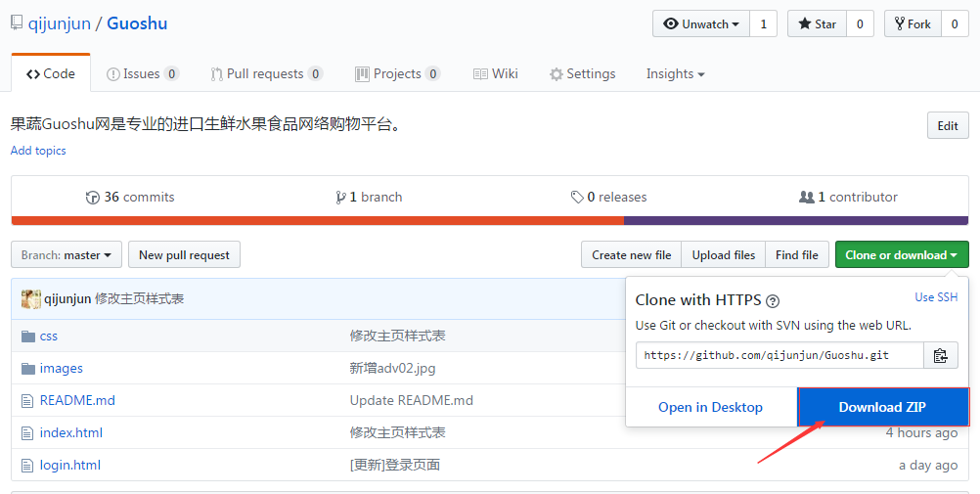
Task: Switch to the Pull requests tab
Action: coord(267,73)
